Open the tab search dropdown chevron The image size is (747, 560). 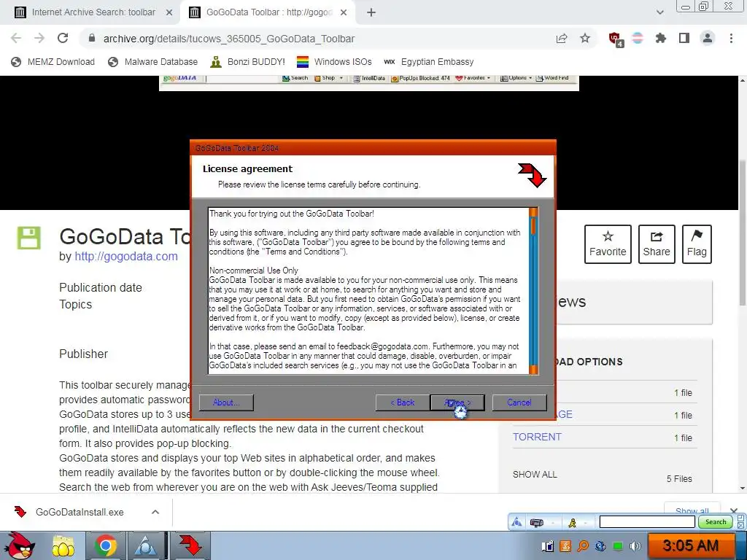[659, 13]
